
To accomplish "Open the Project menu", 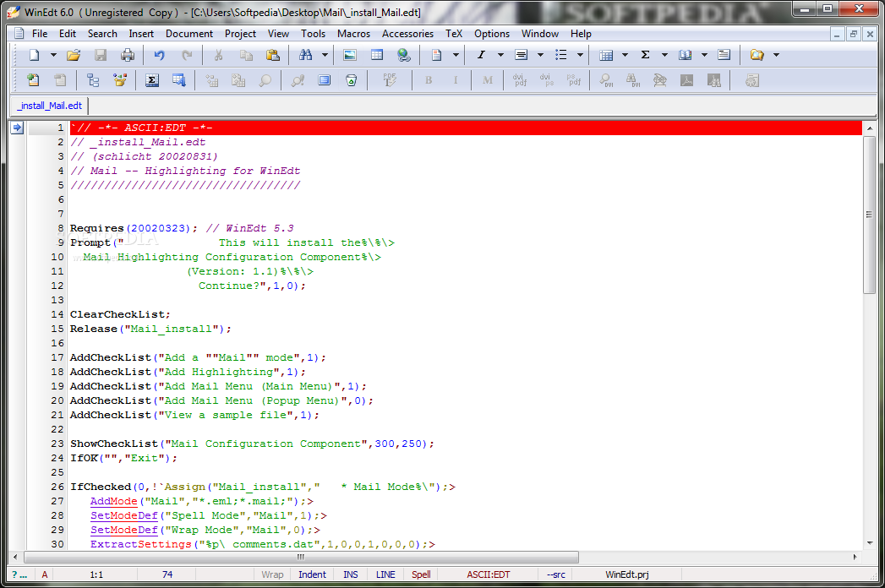I will [x=240, y=34].
